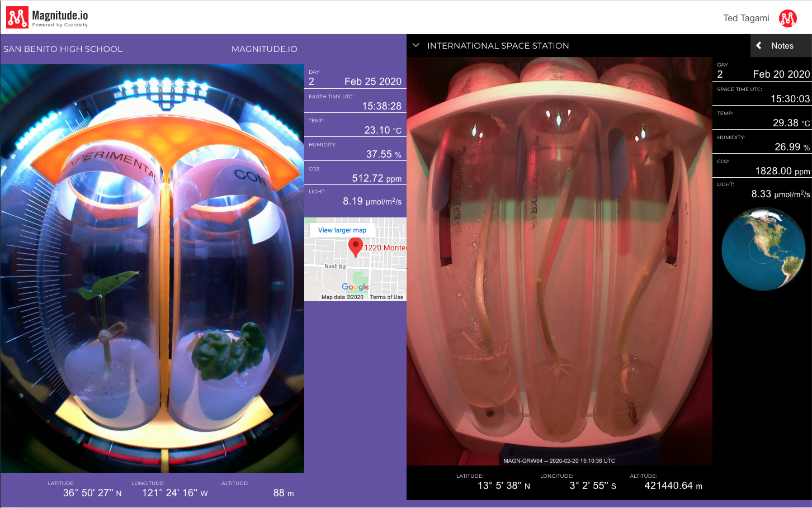812x508 pixels.
Task: Click Nash Rd label on map
Action: click(335, 267)
